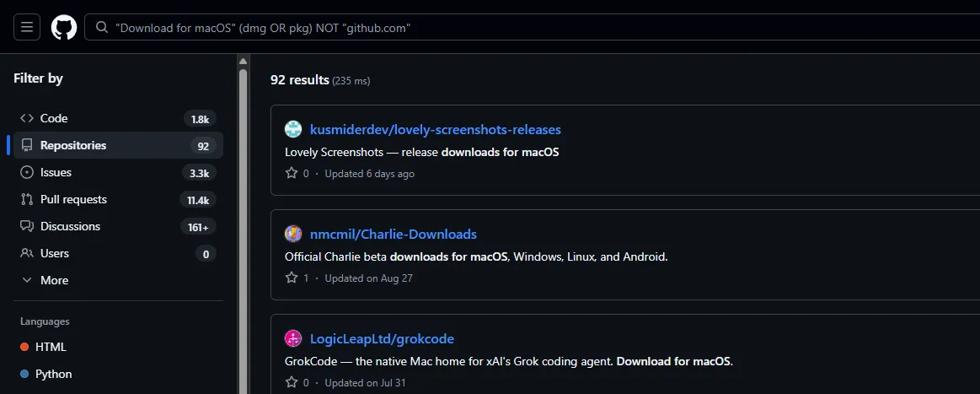
Task: Filter by HTML language
Action: click(51, 347)
